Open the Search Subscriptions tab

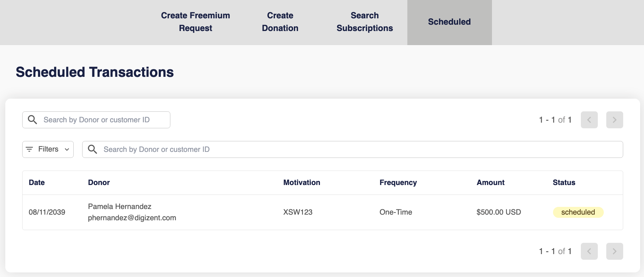pyautogui.click(x=365, y=22)
